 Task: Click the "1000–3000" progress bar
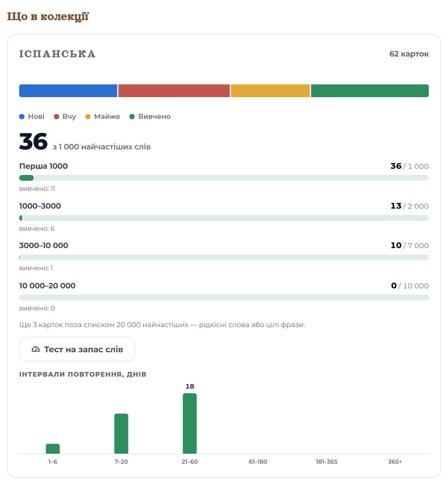point(224,218)
